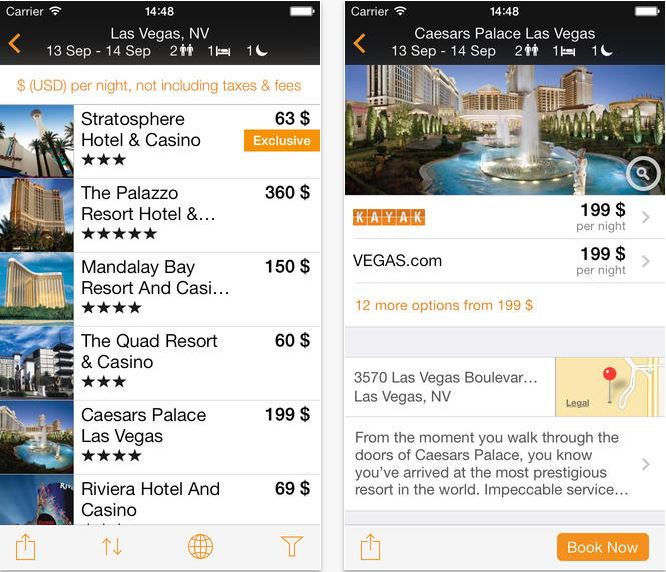Tap the Exclusive badge on Stratosphere

282,141
